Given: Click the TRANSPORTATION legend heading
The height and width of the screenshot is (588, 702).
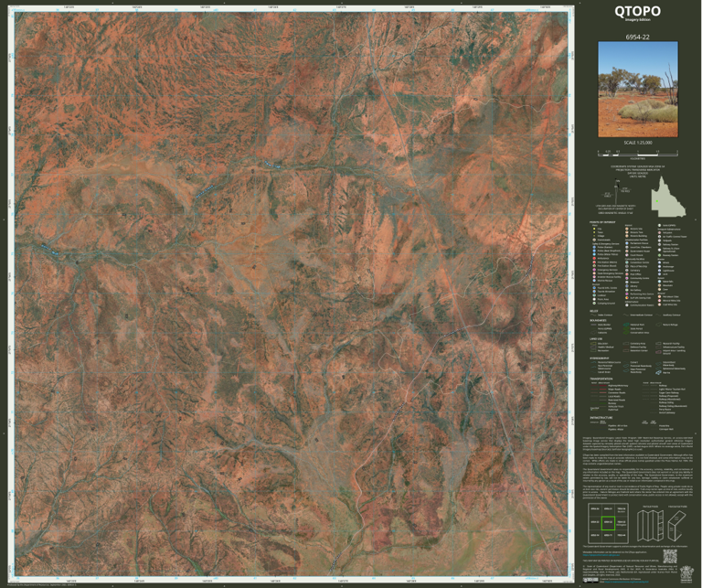Looking at the screenshot, I should [601, 379].
